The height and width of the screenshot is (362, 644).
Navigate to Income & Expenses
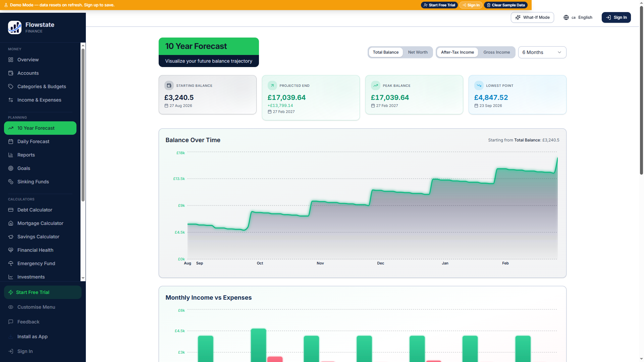(40, 100)
